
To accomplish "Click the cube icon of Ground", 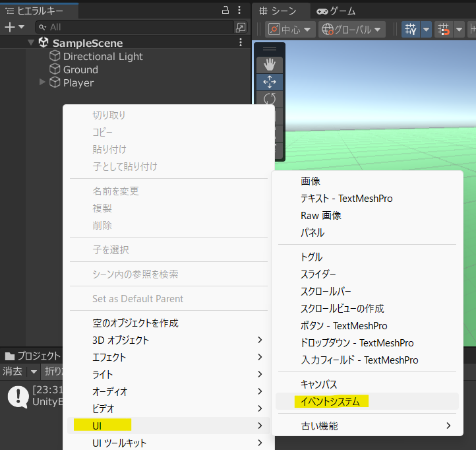I will (x=55, y=69).
